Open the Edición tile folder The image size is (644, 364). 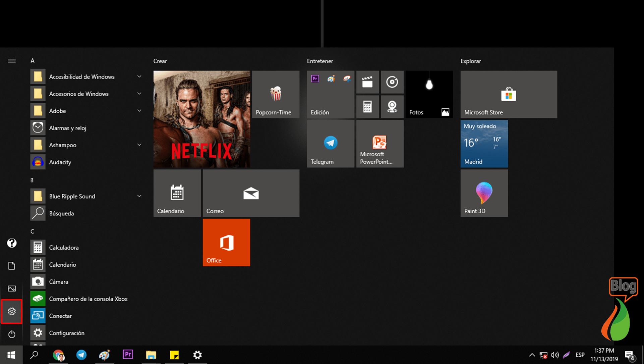pos(331,94)
